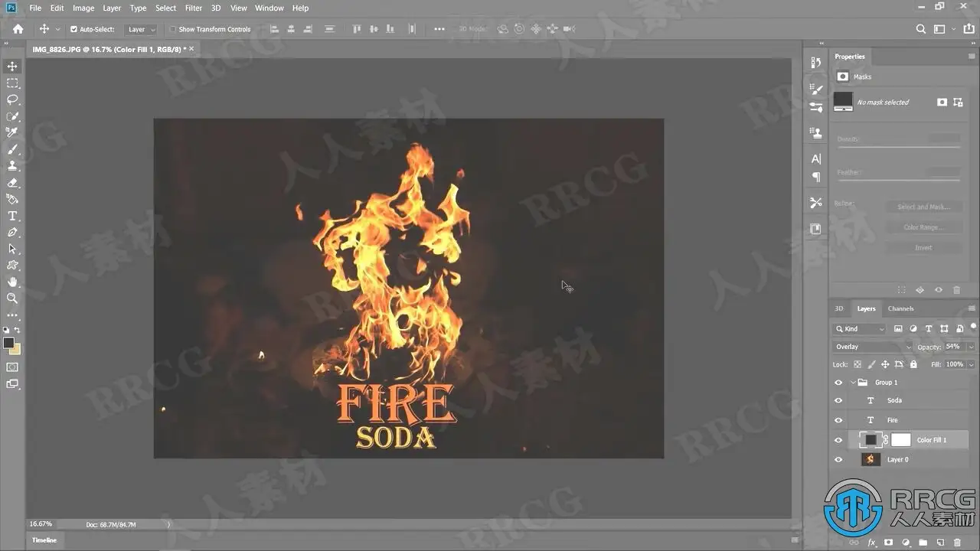Click Add layer style fx icon
This screenshot has width=980, height=551.
872,543
